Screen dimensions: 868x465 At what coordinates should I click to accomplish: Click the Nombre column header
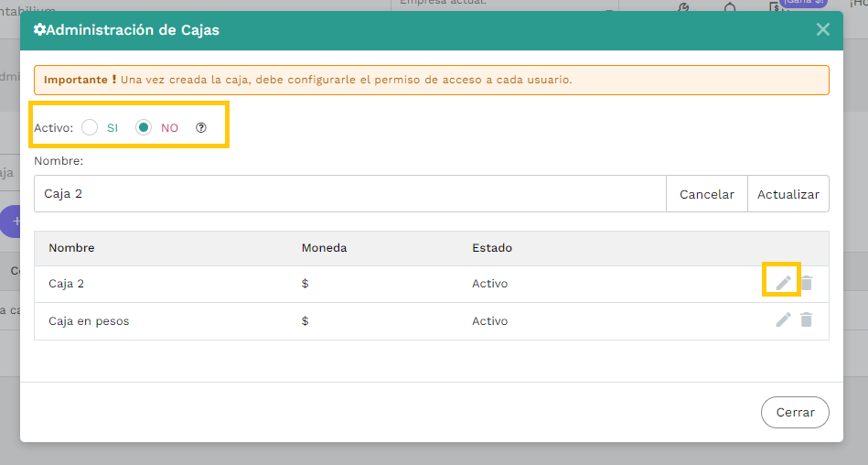pyautogui.click(x=71, y=248)
